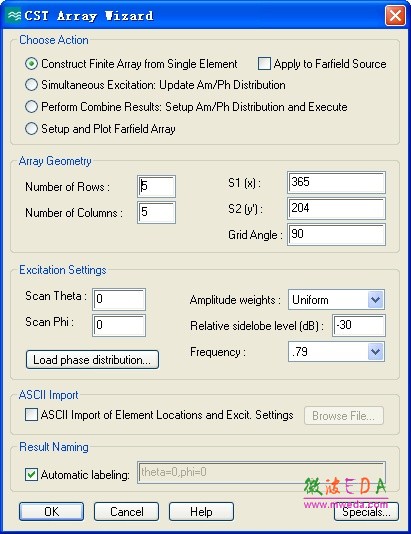The height and width of the screenshot is (534, 411).
Task: Uncheck the Automatic labeling checkbox
Action: coord(31,474)
